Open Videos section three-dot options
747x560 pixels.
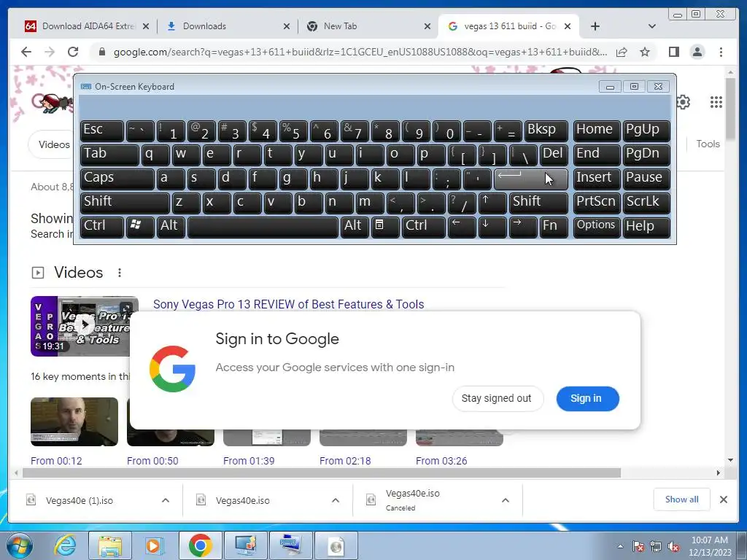[120, 273]
